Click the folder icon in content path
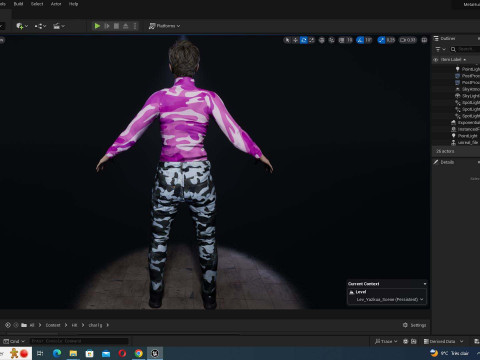The image size is (480, 360). pos(24,325)
